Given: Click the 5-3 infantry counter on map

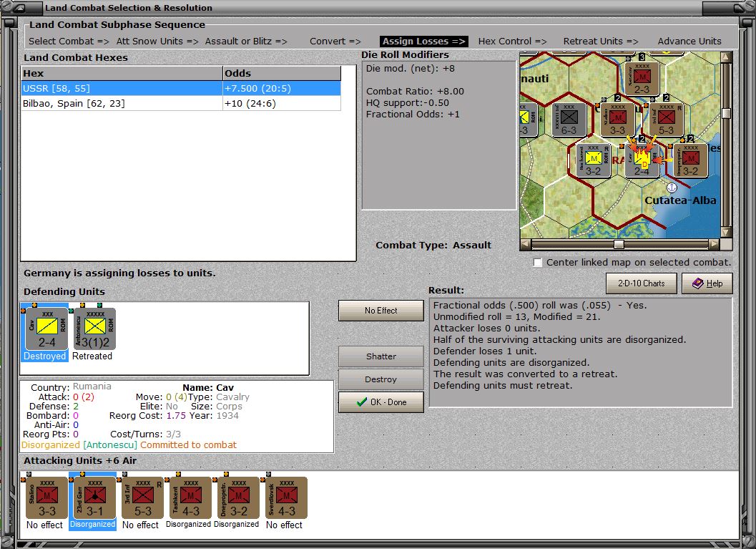Looking at the screenshot, I should tap(667, 120).
